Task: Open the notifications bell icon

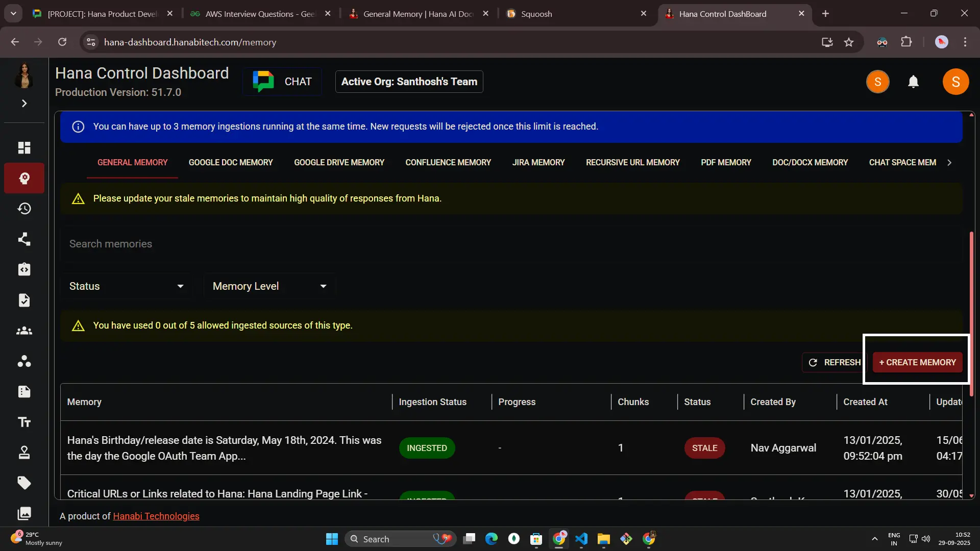Action: pyautogui.click(x=913, y=82)
